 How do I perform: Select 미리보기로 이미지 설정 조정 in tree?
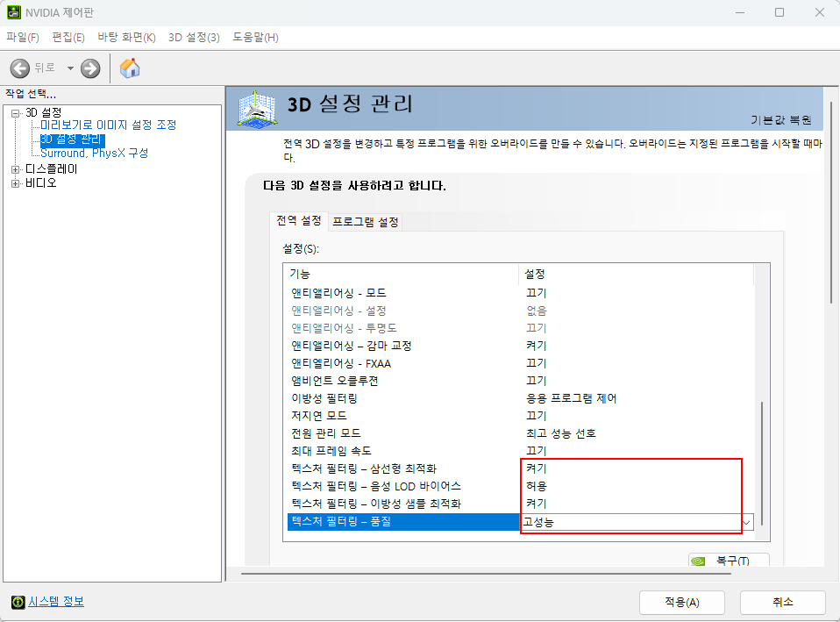[108, 125]
